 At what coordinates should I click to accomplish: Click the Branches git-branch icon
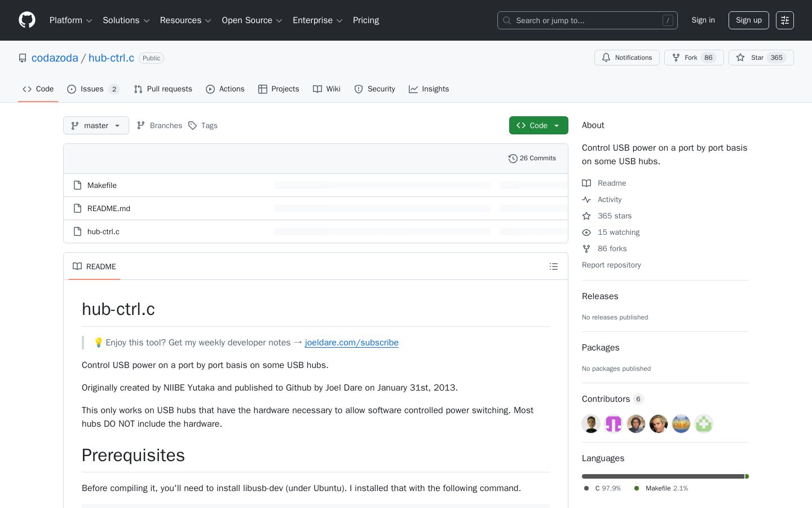[x=141, y=125]
